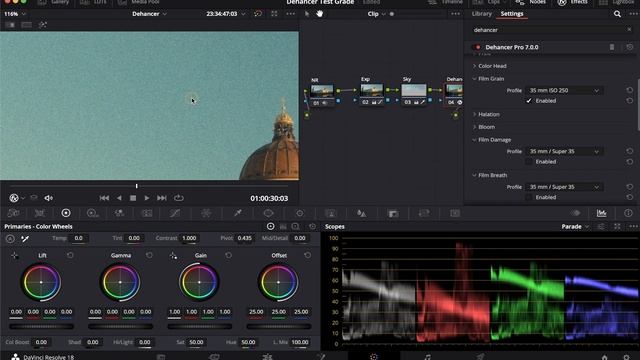Click the auto balance A button
This screenshot has width=640, height=360.
10,239
